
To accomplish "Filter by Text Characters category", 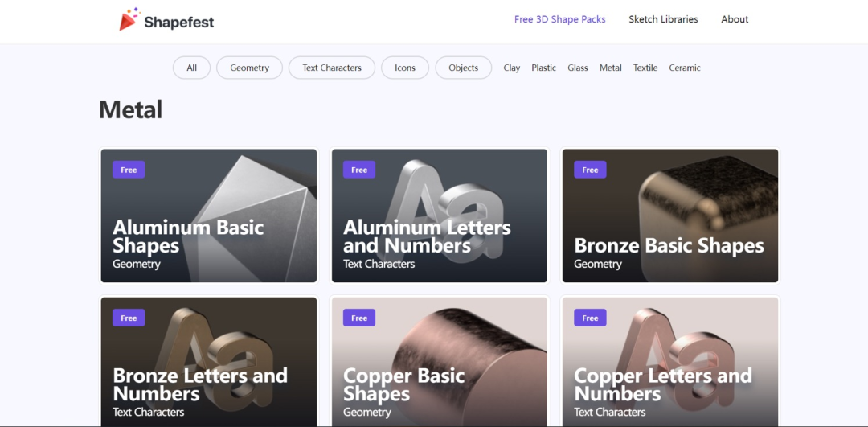I will pos(332,68).
